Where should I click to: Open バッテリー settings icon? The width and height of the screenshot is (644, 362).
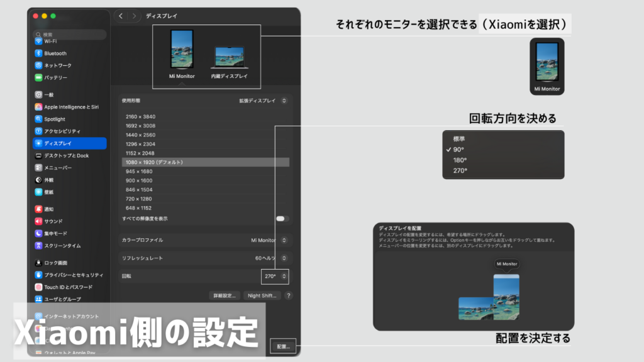(x=39, y=77)
